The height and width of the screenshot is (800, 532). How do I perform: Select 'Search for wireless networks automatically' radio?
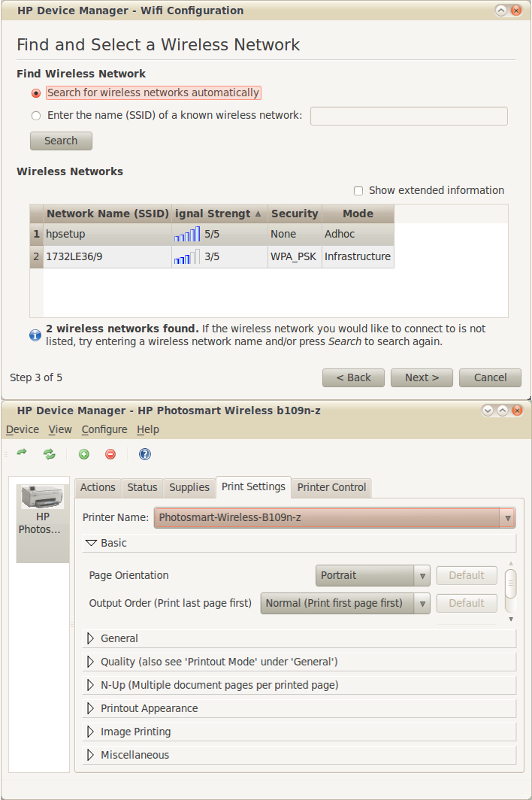[36, 93]
